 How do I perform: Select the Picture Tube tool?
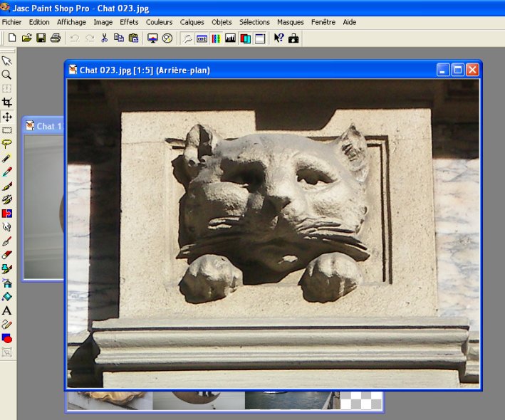(6, 269)
